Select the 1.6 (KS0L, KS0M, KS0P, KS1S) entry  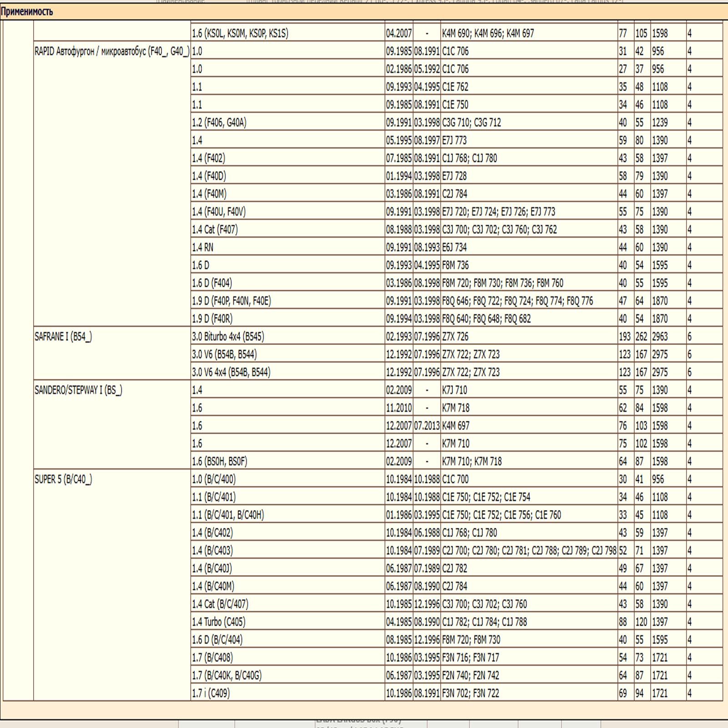[x=240, y=33]
